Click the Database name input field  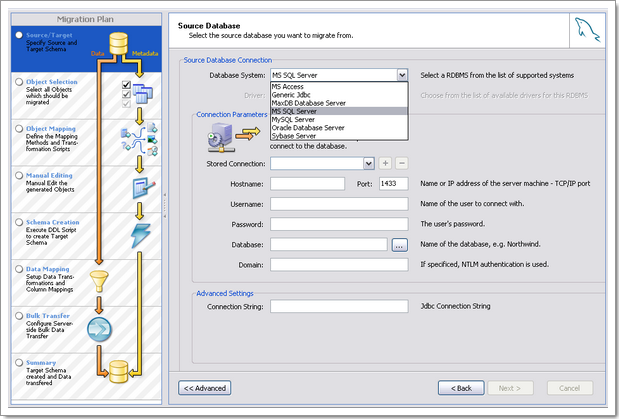tap(329, 244)
